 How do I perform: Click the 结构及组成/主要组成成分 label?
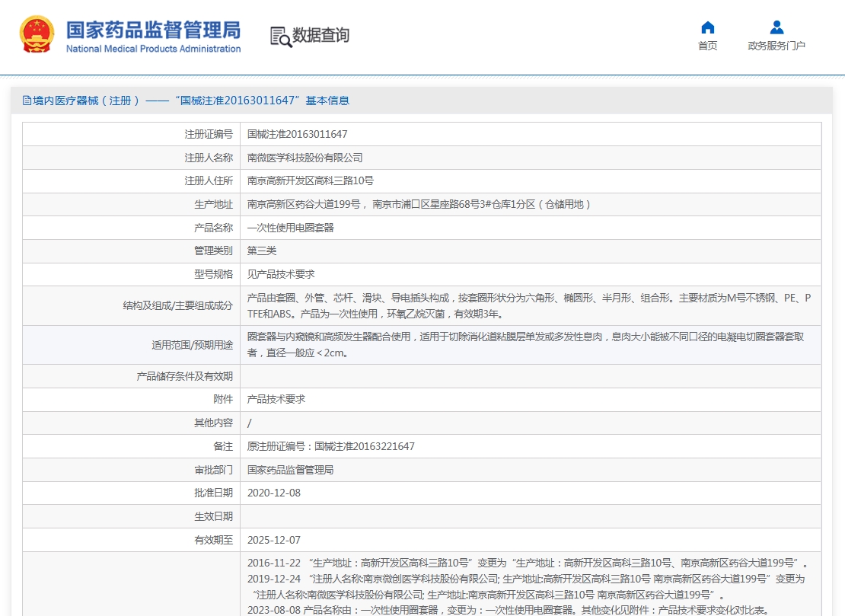(x=178, y=305)
